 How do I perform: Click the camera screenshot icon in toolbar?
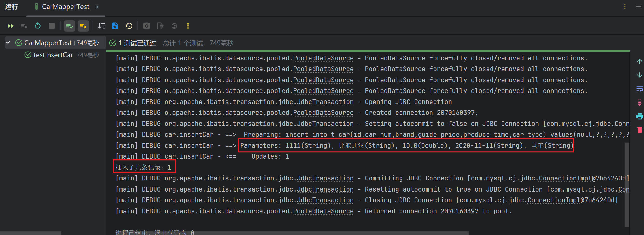click(146, 26)
